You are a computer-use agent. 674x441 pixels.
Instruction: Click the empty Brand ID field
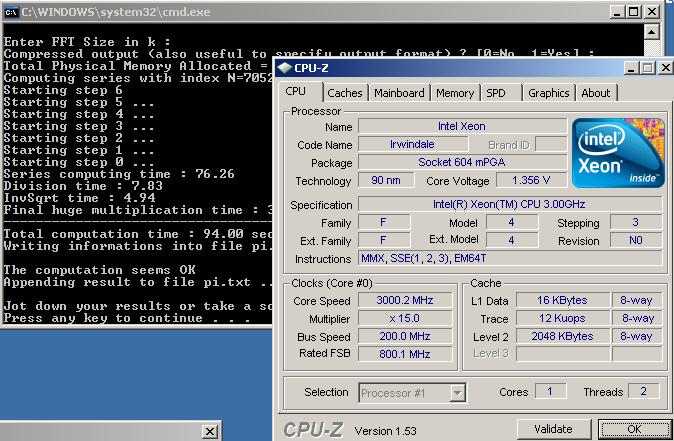tap(551, 144)
